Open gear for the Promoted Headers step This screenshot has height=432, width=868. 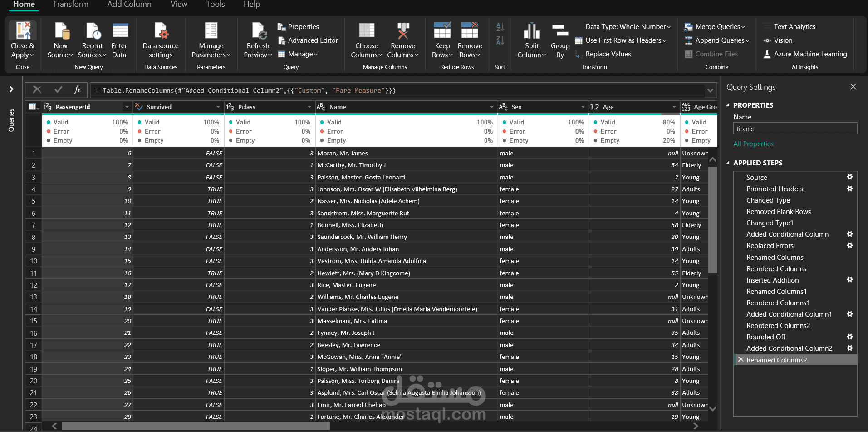(x=850, y=189)
